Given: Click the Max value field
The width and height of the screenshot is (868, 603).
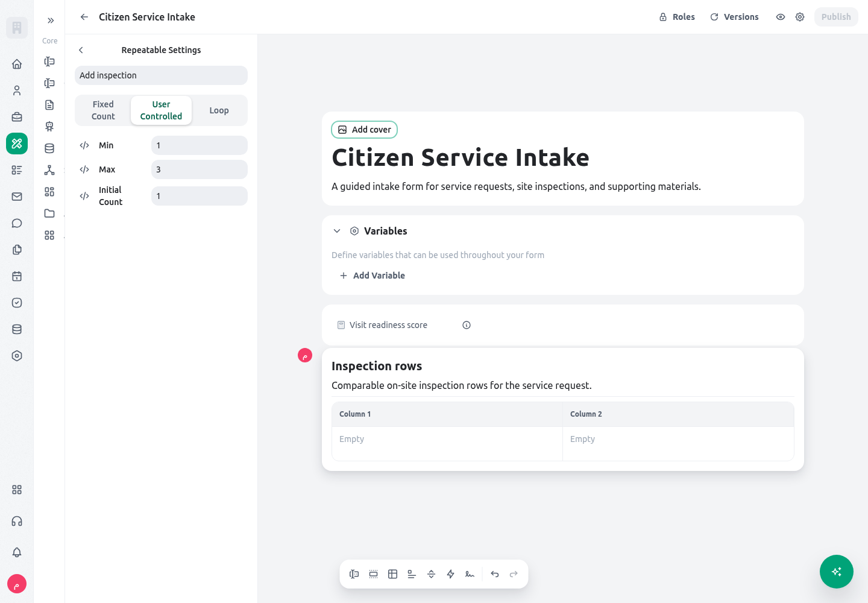Looking at the screenshot, I should (200, 169).
